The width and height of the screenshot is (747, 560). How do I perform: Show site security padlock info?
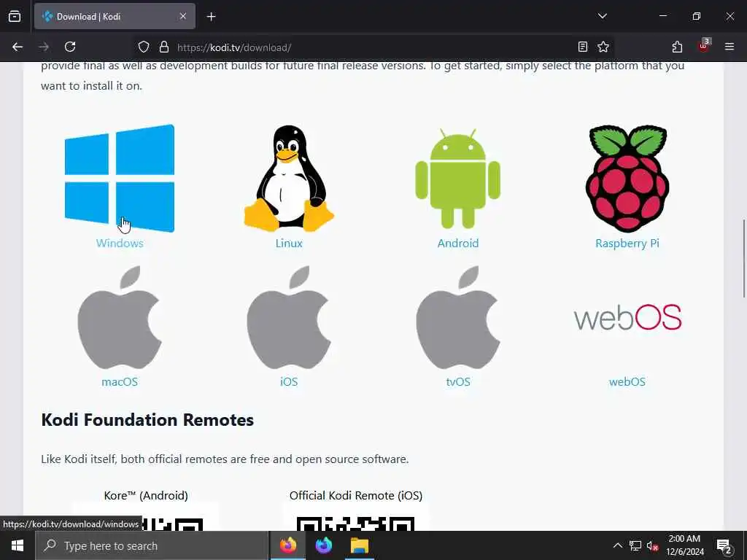point(164,47)
